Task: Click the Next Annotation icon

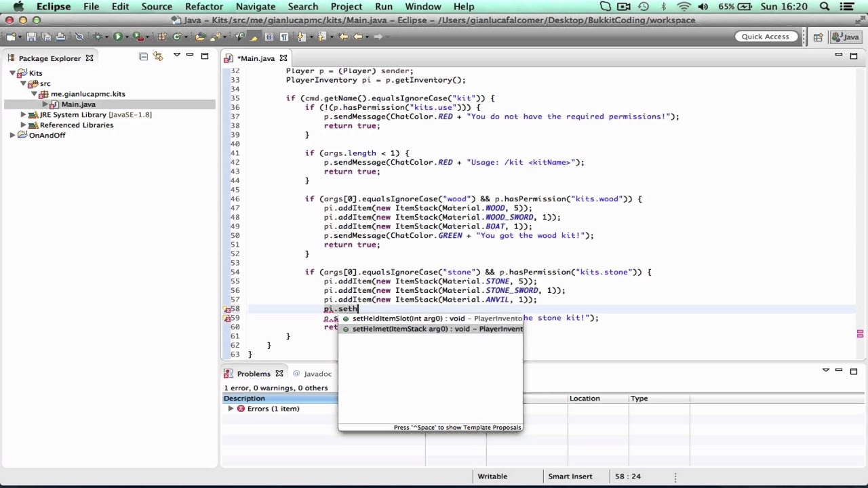Action: point(300,37)
